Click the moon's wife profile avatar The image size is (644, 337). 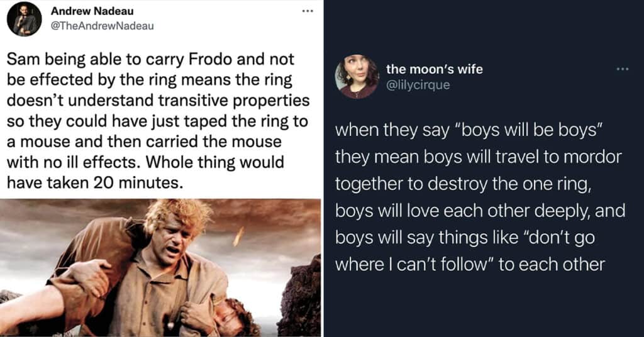pyautogui.click(x=357, y=77)
